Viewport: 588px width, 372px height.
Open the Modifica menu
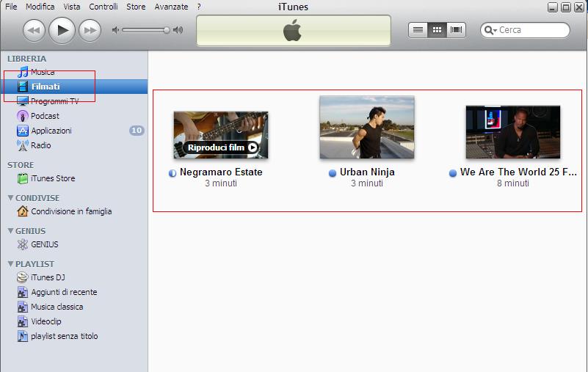[40, 7]
